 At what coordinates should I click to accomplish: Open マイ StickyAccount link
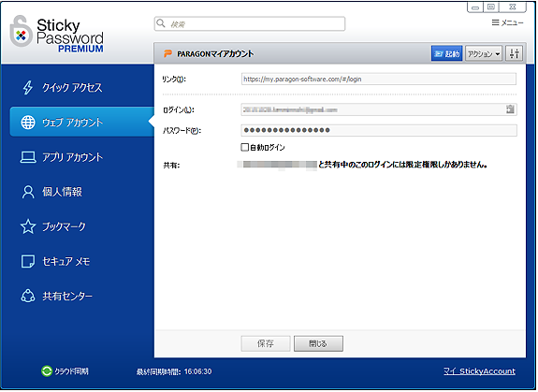pyautogui.click(x=479, y=371)
